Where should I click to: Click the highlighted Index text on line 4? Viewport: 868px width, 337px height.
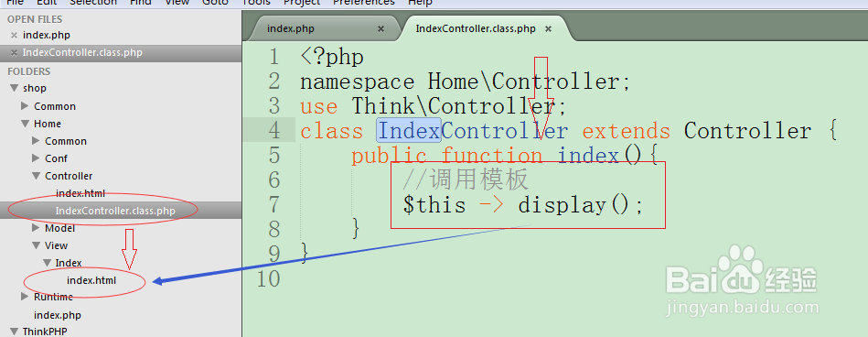pyautogui.click(x=409, y=131)
